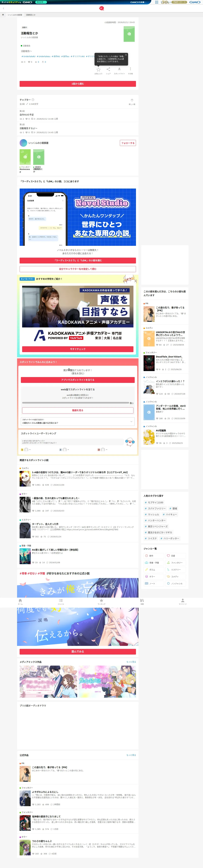Open the #スパイファミリー popular tag
203x868 pixels.
155,508
